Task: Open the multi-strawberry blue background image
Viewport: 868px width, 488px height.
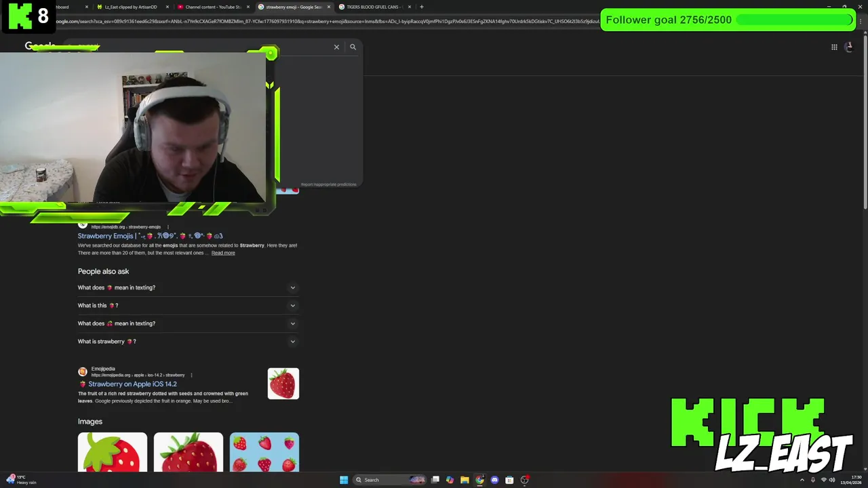Action: [264, 452]
